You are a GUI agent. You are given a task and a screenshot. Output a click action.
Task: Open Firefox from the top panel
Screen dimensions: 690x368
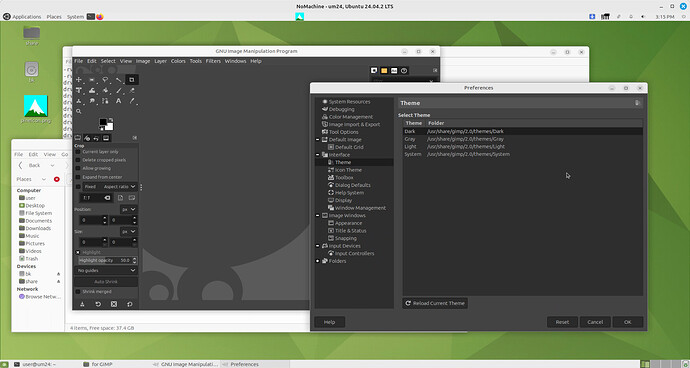click(100, 17)
